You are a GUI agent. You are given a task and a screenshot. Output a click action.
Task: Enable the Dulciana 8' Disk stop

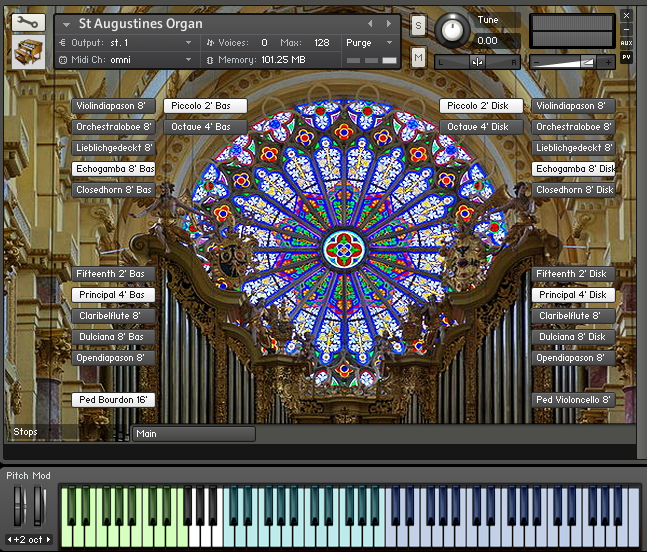pos(573,337)
